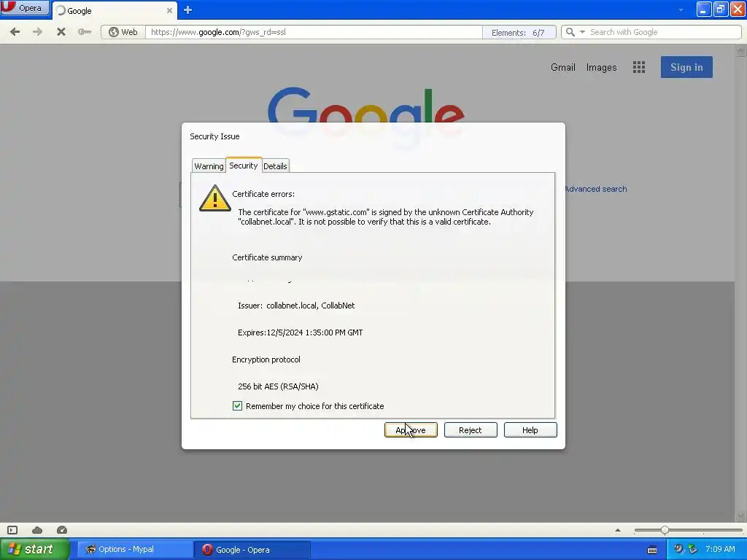Click scroll up arrow of page scrollbar
The height and width of the screenshot is (560, 747).
point(740,50)
